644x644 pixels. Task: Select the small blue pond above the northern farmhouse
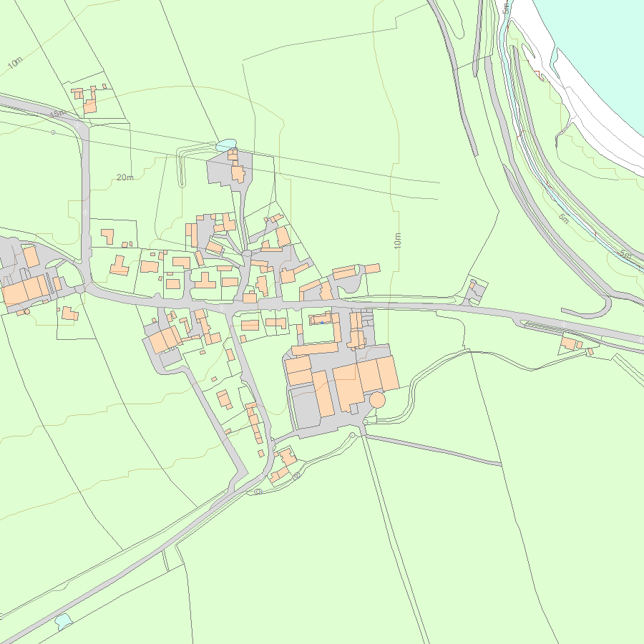[x=226, y=145]
